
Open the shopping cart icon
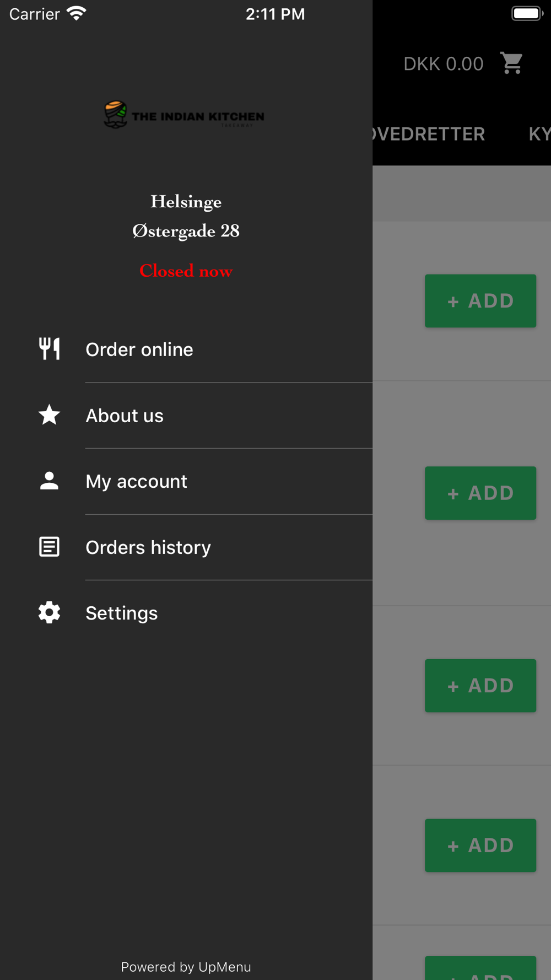512,63
